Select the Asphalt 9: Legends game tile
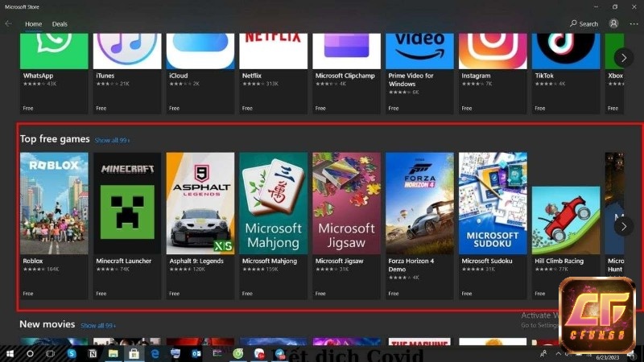This screenshot has height=362, width=644. (x=200, y=225)
